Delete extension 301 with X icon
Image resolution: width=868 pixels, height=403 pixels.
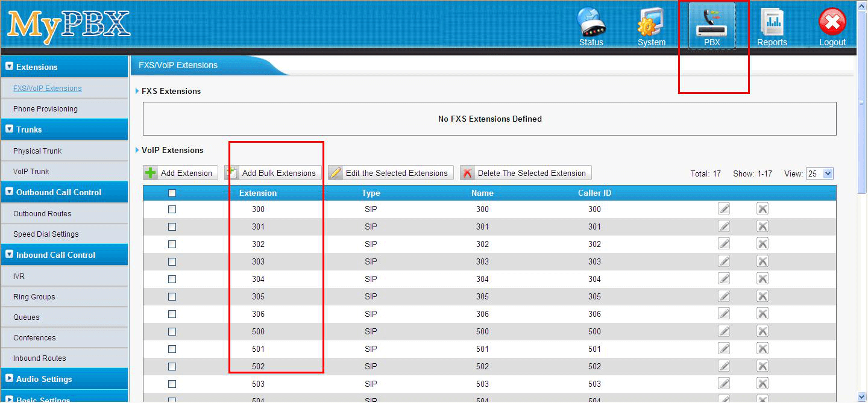(x=763, y=226)
